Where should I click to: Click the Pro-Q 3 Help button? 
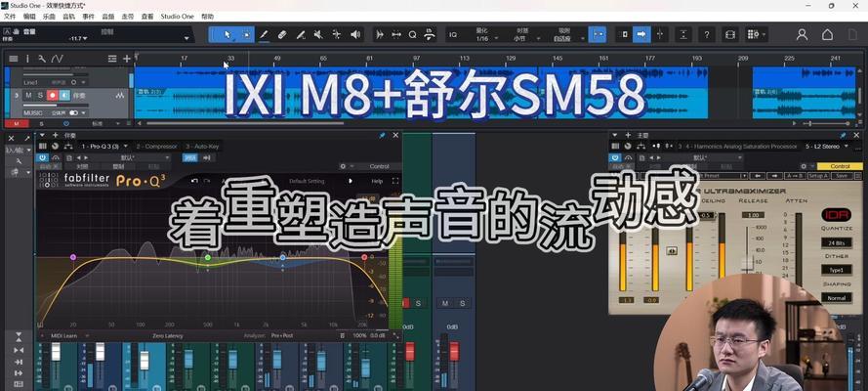point(377,181)
